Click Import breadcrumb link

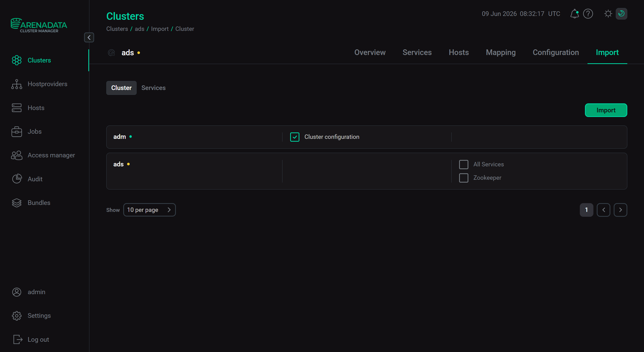pyautogui.click(x=160, y=29)
